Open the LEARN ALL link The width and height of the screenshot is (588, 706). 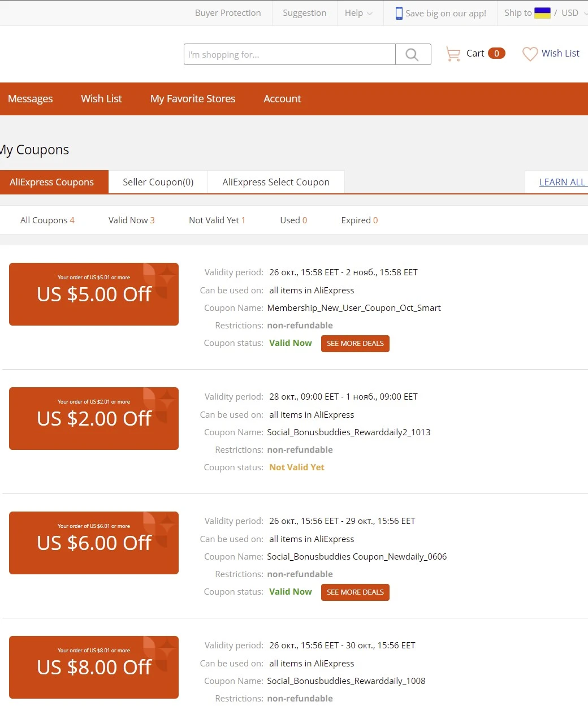[563, 182]
